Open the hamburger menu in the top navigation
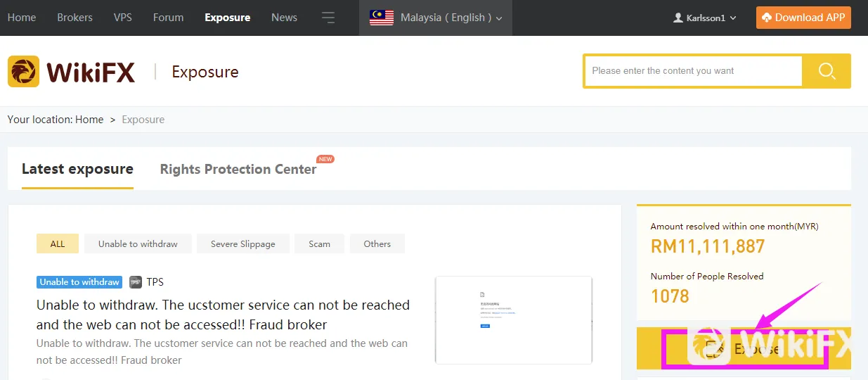The width and height of the screenshot is (868, 380). pos(328,18)
